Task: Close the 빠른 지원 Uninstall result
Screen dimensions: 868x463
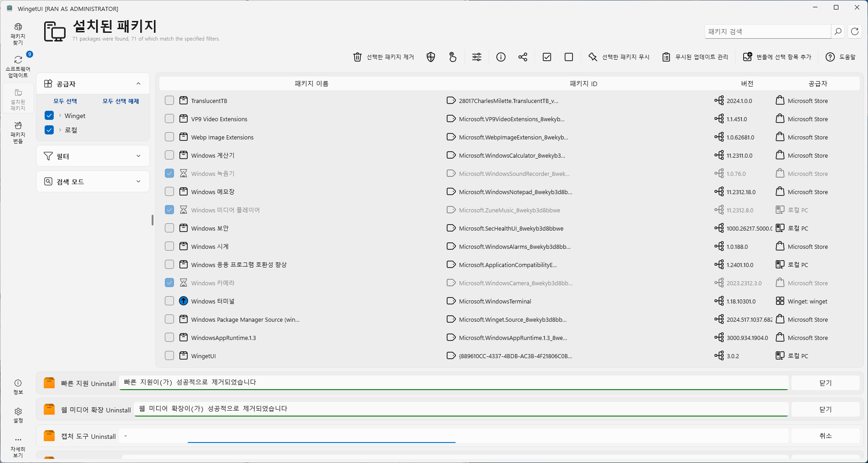Action: [x=825, y=383]
